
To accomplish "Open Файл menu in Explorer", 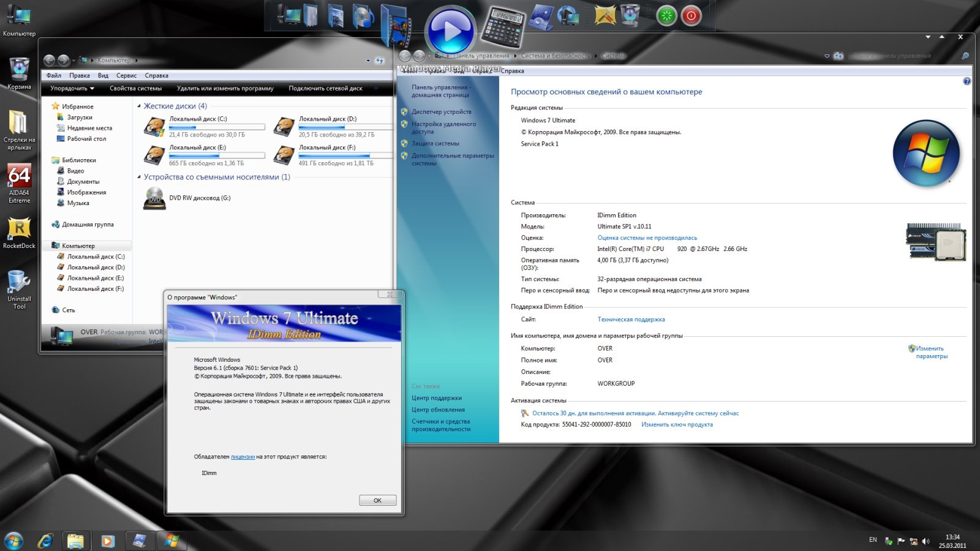I will pyautogui.click(x=54, y=75).
